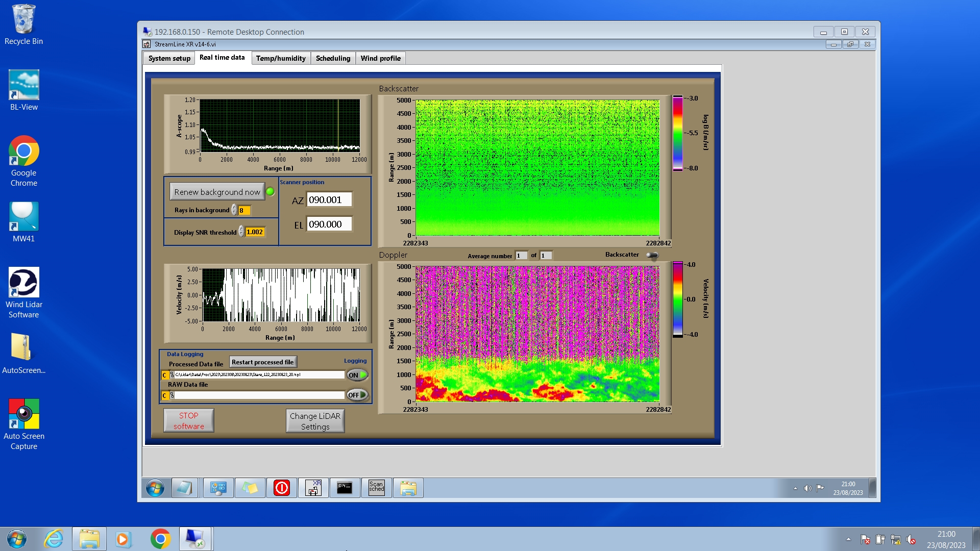This screenshot has width=980, height=551.
Task: Adjust Display SNR threshold stepper control
Action: [241, 232]
